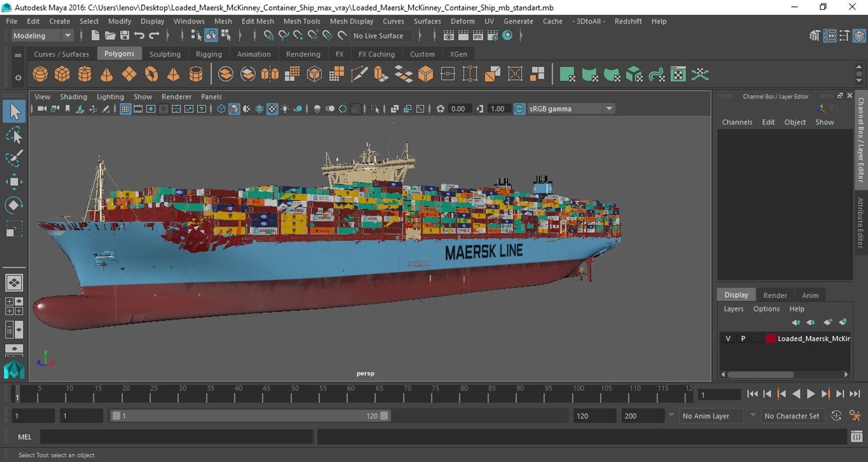This screenshot has width=868, height=462.
Task: Toggle auto keyframe button
Action: [836, 416]
